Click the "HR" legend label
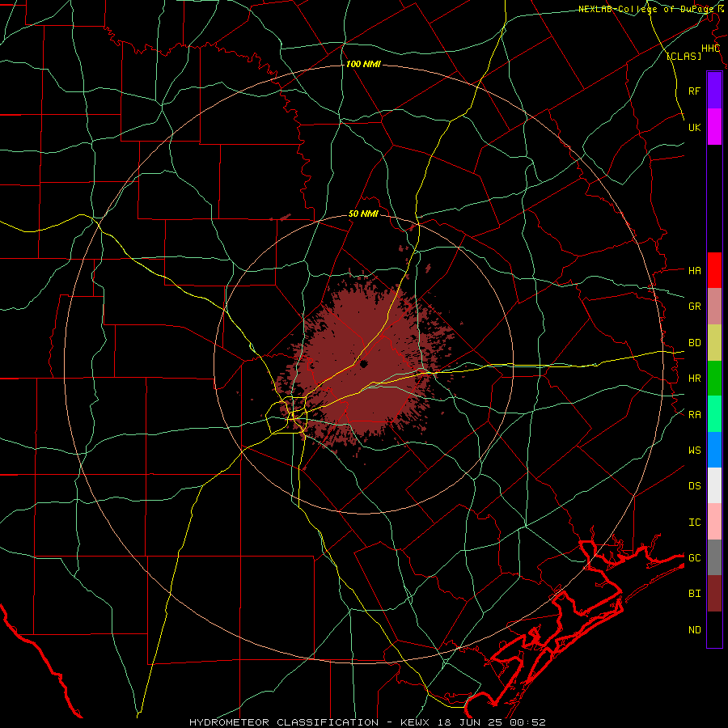This screenshot has height=728, width=728. [695, 379]
